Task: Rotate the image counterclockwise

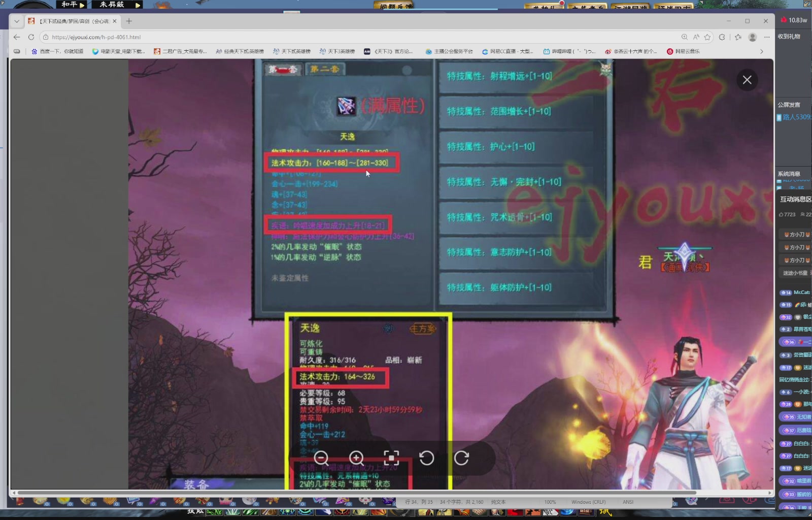Action: point(427,458)
